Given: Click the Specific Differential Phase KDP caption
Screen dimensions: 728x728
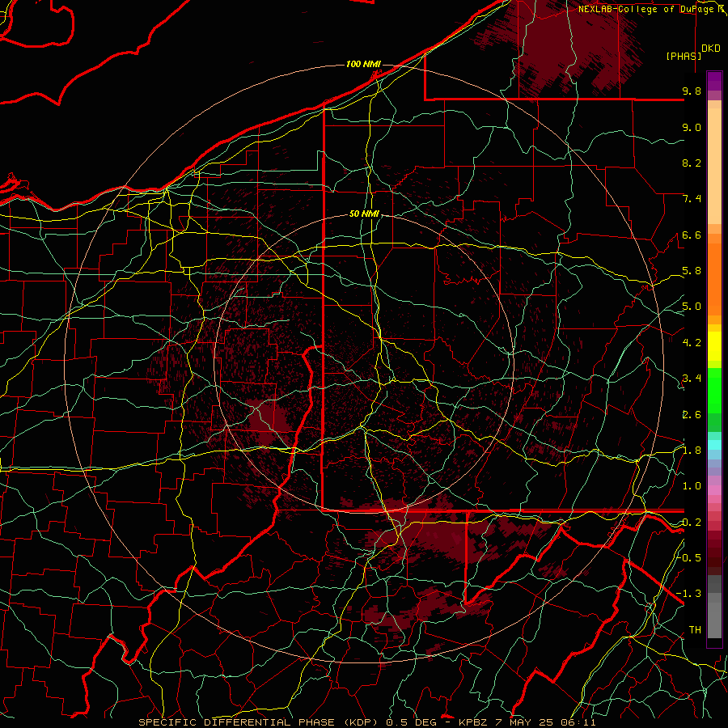Looking at the screenshot, I should 367,722.
